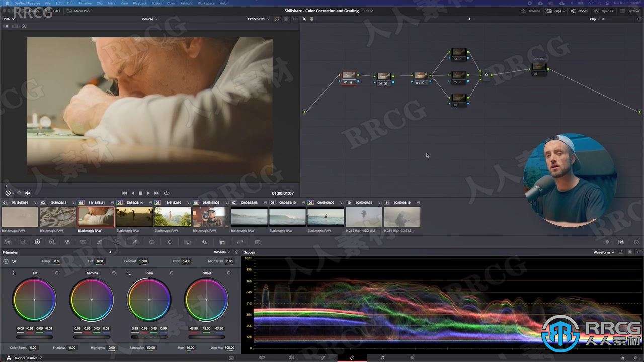Open the Key palette icon
The width and height of the screenshot is (644, 362).
222,242
